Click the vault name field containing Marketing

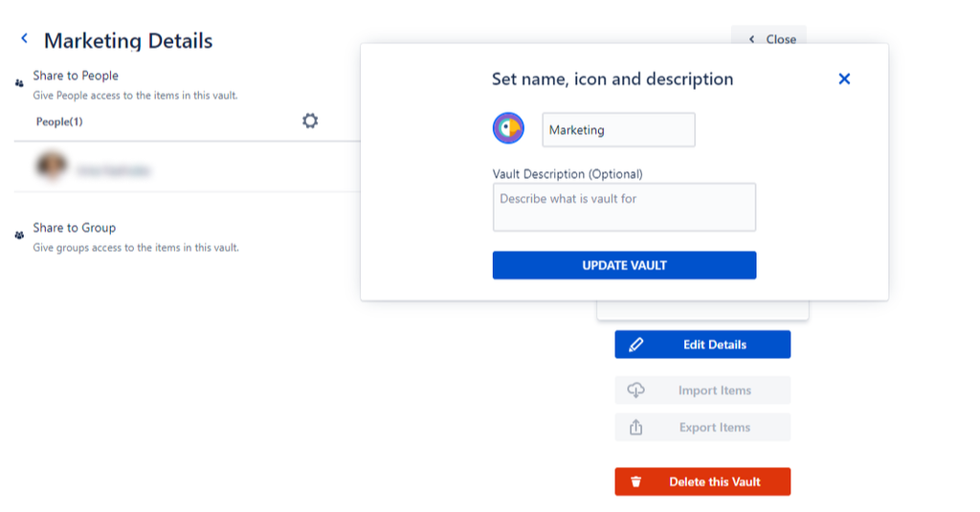pyautogui.click(x=618, y=130)
